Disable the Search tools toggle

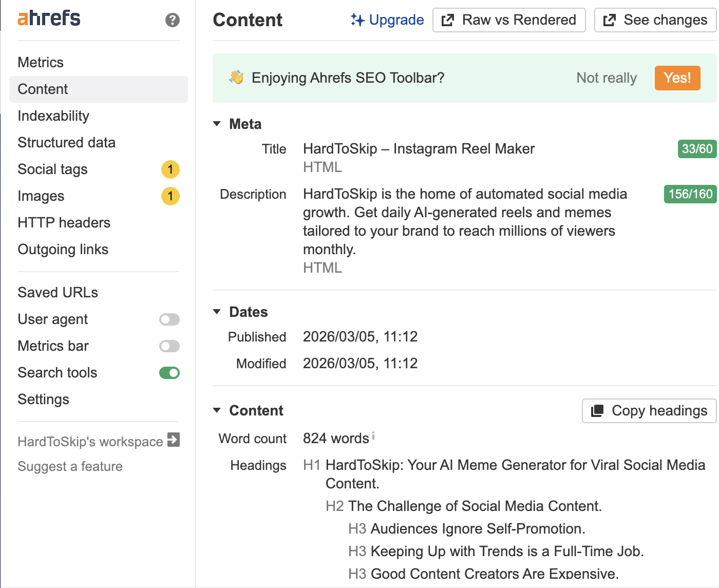pos(169,373)
